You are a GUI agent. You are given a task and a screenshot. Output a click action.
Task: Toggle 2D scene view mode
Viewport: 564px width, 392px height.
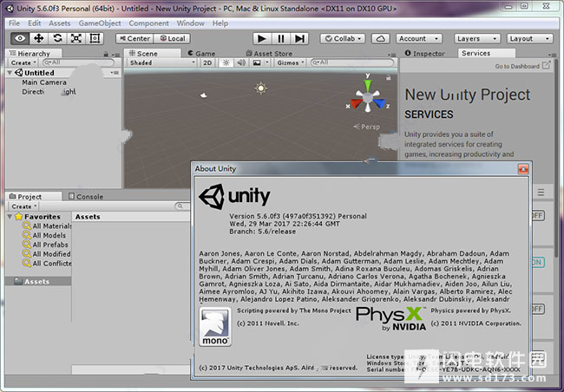coord(207,62)
